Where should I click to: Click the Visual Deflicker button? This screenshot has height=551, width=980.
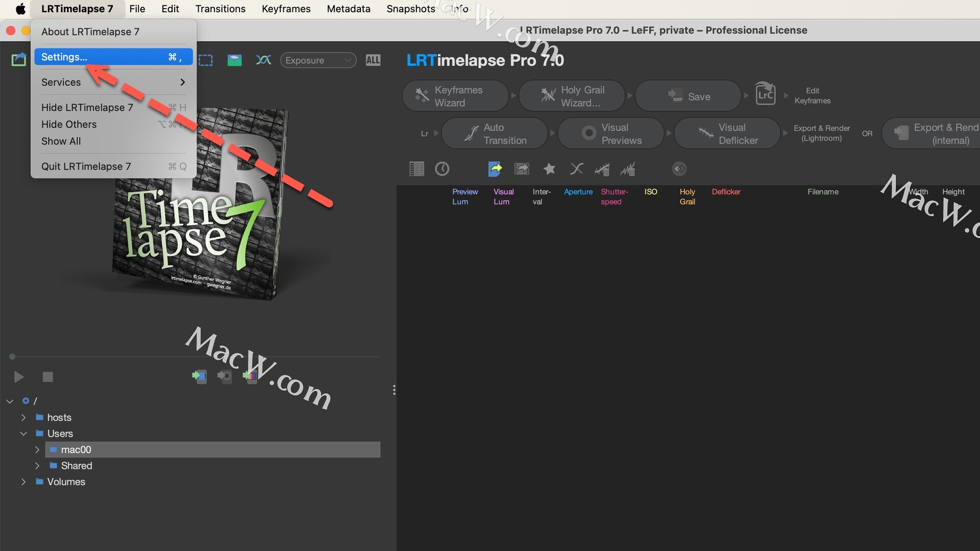pyautogui.click(x=727, y=134)
